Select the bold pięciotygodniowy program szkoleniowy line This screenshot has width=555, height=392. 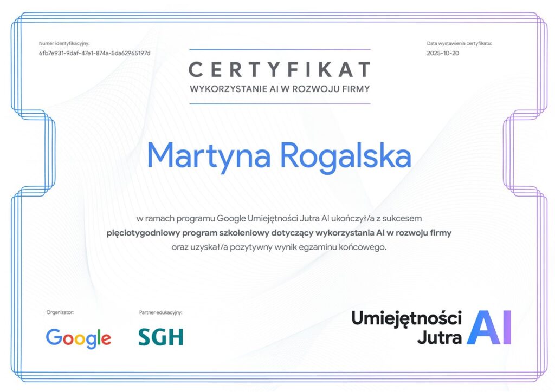tap(279, 233)
